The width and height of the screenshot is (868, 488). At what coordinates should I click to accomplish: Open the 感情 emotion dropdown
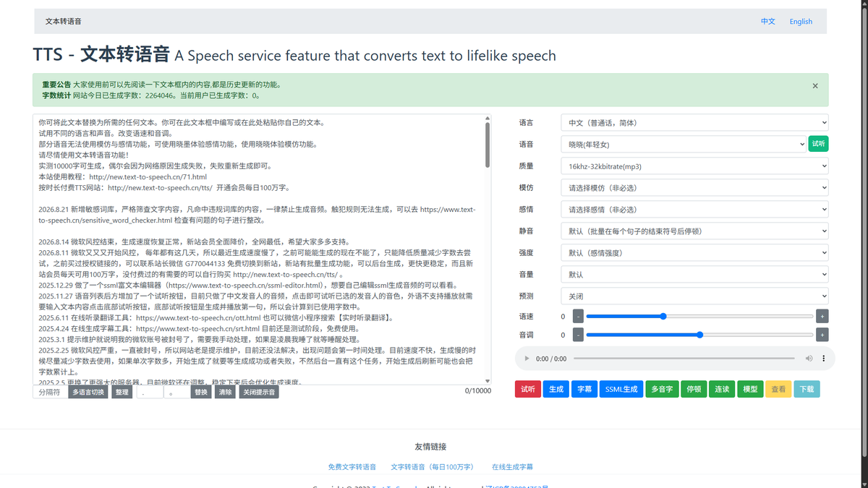[694, 210]
